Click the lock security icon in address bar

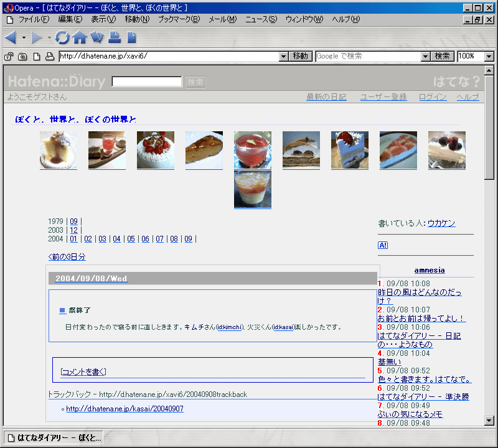pyautogui.click(x=9, y=57)
